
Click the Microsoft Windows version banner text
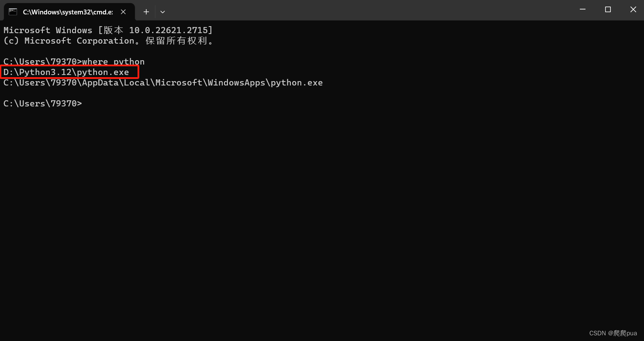tap(107, 30)
